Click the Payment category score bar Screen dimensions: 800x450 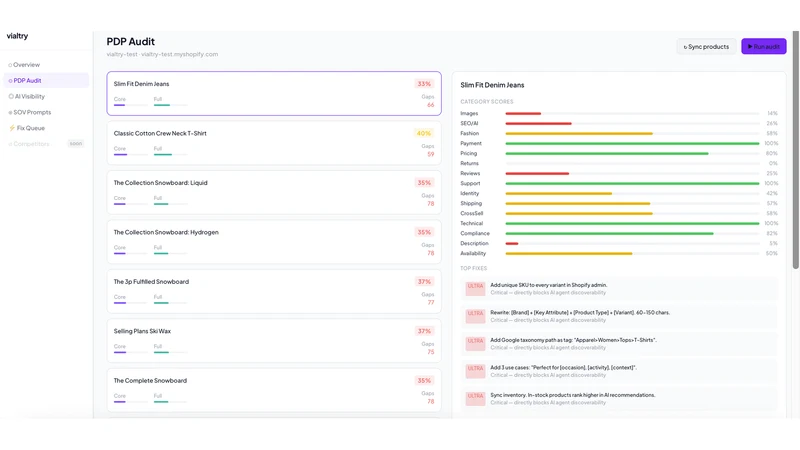pyautogui.click(x=632, y=143)
